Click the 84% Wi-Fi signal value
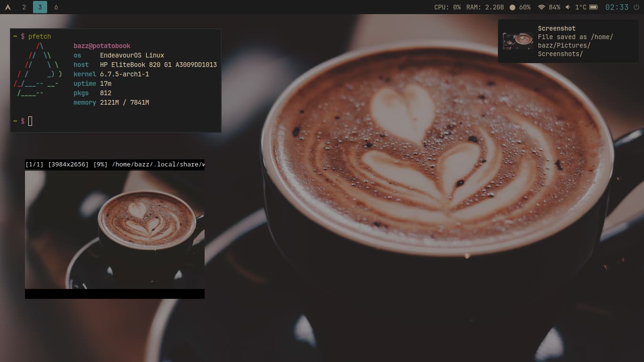Screen dimensions: 644x362 click(x=554, y=7)
